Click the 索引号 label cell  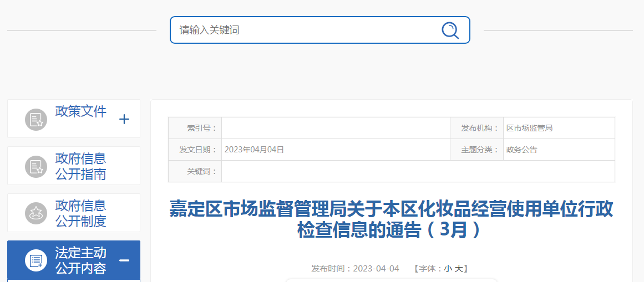click(x=195, y=128)
